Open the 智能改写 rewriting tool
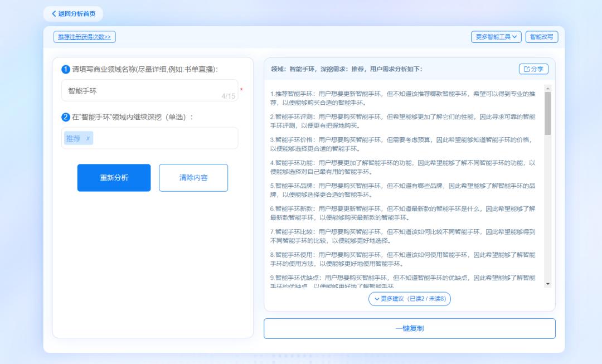The image size is (602, 364). [x=542, y=37]
